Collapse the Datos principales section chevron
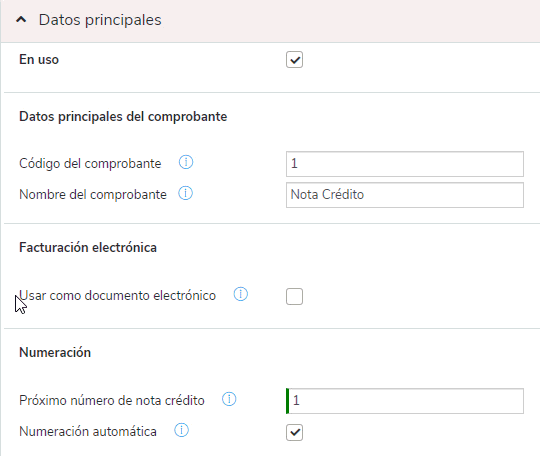Screen dimensions: 540x456 pos(21,20)
